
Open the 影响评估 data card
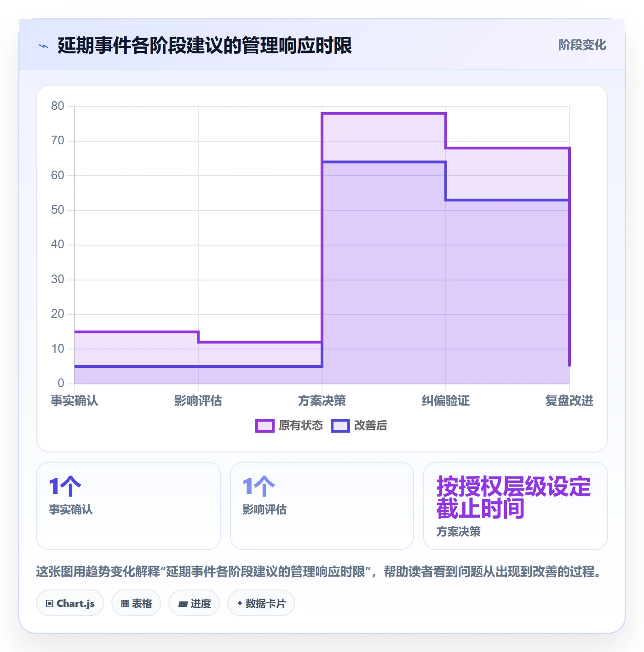coord(322,506)
